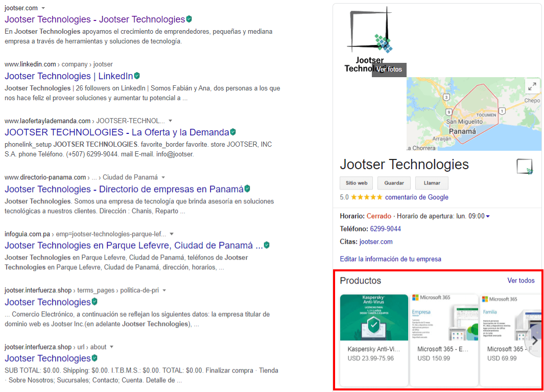Click the green verified shield beside the LinkedIn result
Image resolution: width=544 pixels, height=392 pixels.
137,76
